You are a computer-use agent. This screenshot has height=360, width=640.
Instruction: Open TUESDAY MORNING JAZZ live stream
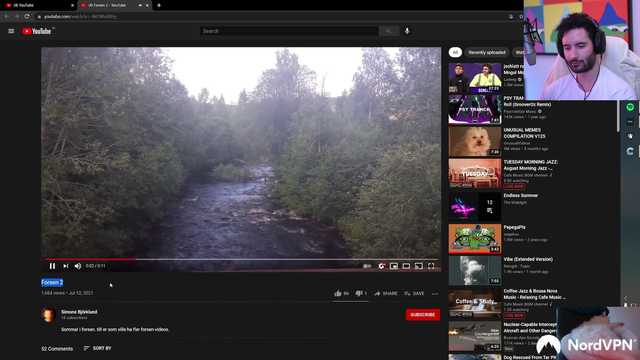pyautogui.click(x=530, y=165)
